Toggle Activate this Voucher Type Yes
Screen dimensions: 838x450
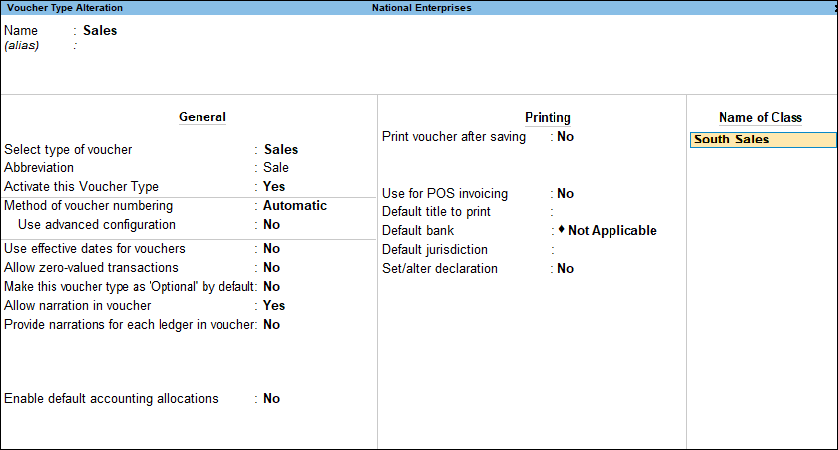tap(274, 187)
